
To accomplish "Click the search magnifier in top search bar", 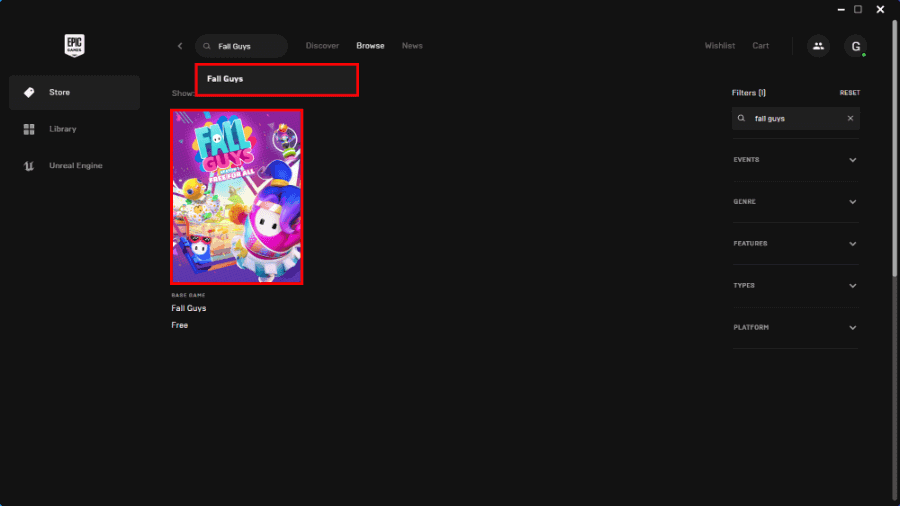I will click(x=207, y=46).
